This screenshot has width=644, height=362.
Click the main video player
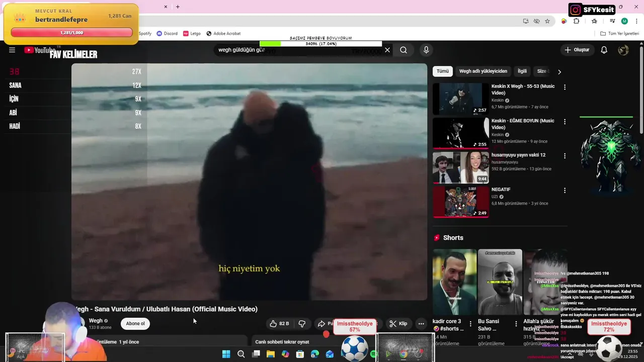[x=249, y=182]
